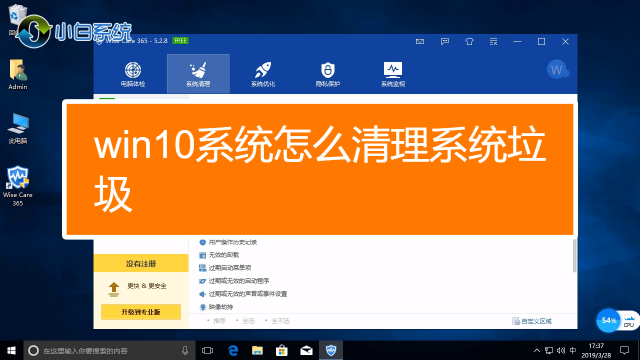Open the 隐私保护 privacy protector tab
Image resolution: width=640 pixels, height=360 pixels.
point(328,74)
